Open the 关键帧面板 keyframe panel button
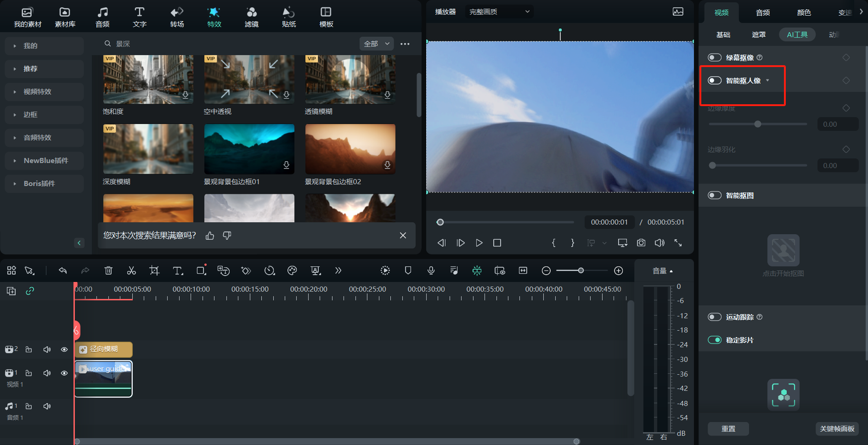Viewport: 868px width, 445px height. (837, 428)
